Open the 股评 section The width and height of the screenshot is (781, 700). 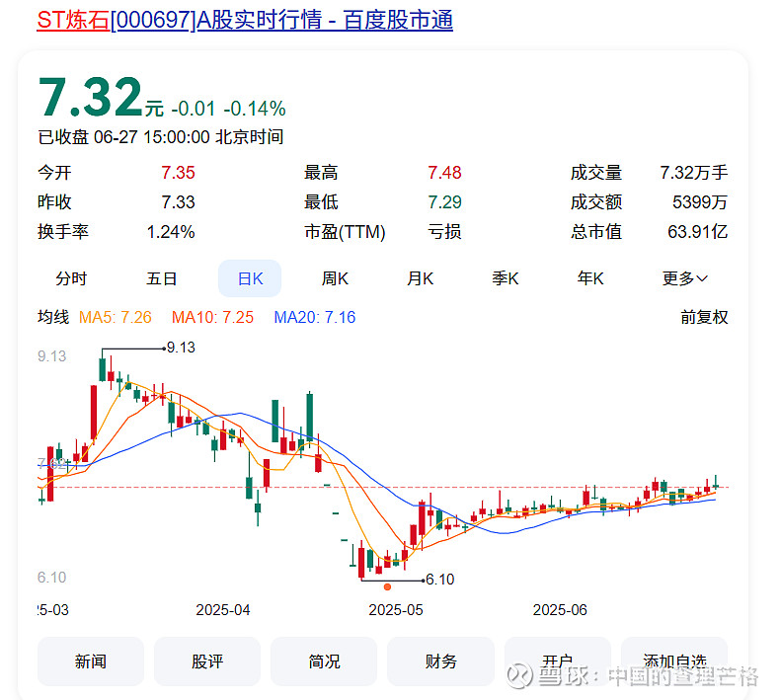[207, 661]
